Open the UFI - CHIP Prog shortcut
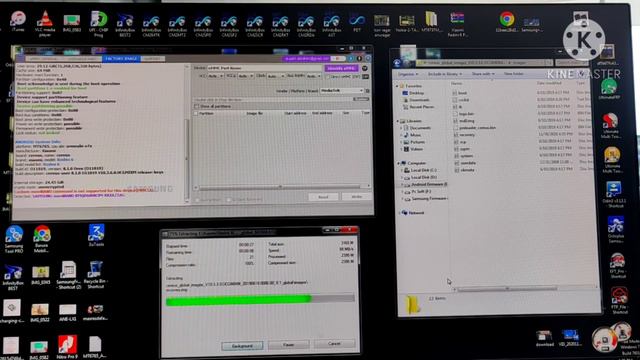This screenshot has width=640, height=360. point(98,23)
